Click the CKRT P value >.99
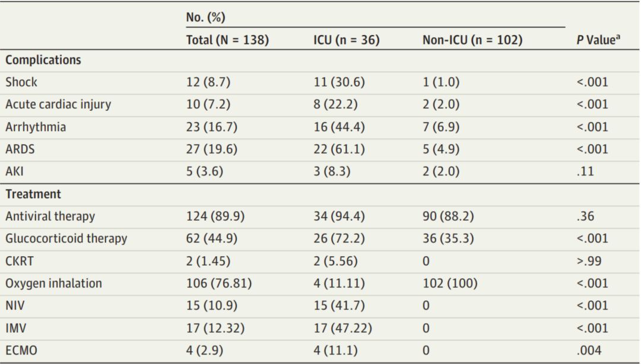The image size is (641, 364). pyautogui.click(x=589, y=261)
